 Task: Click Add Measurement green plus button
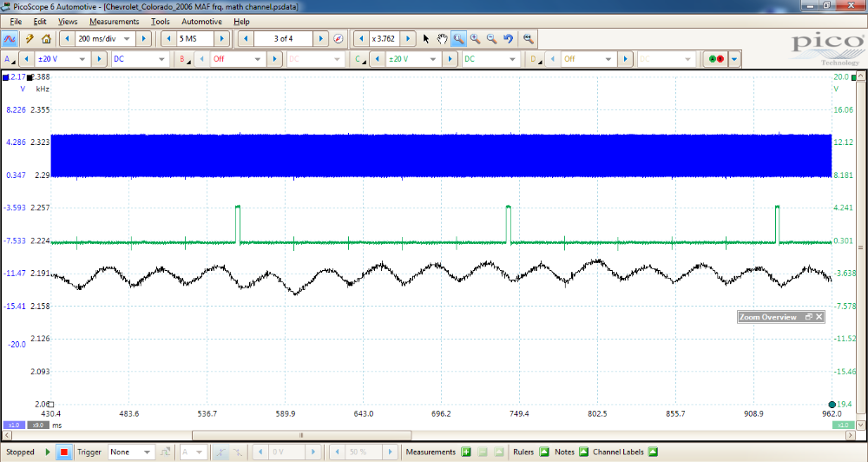click(x=466, y=452)
